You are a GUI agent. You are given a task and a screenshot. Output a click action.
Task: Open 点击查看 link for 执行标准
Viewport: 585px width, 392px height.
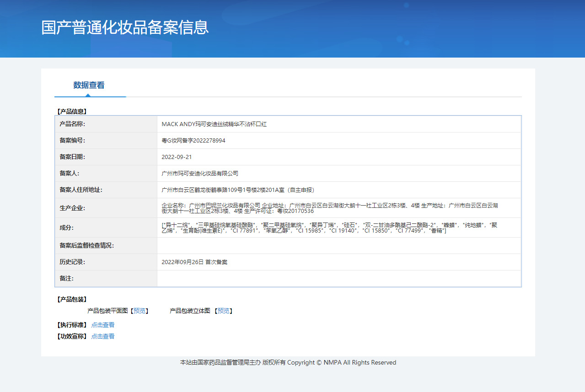(103, 325)
